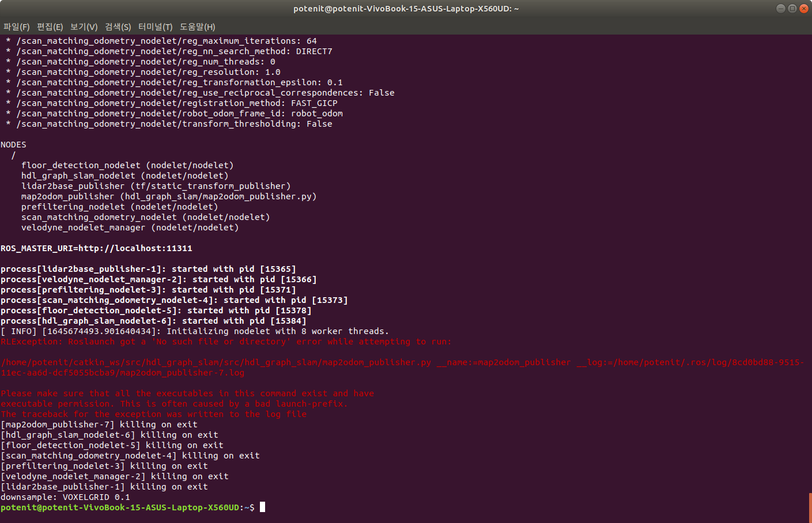
Task: Click the window title text potenit@potenit-VivoBook
Action: pyautogui.click(x=406, y=9)
